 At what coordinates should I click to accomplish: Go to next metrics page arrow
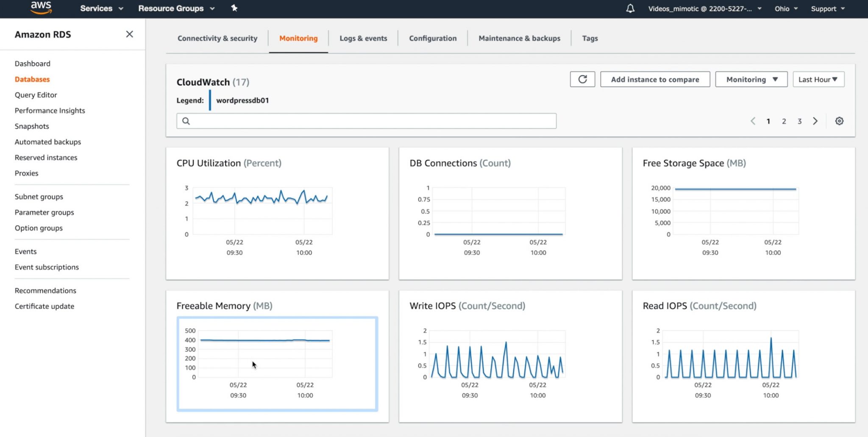click(815, 121)
